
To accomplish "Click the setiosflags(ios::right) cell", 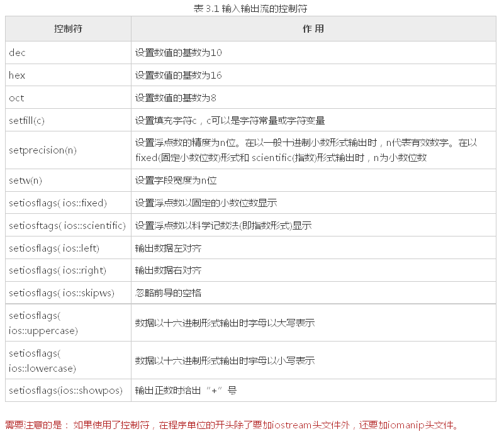I will pyautogui.click(x=57, y=270).
